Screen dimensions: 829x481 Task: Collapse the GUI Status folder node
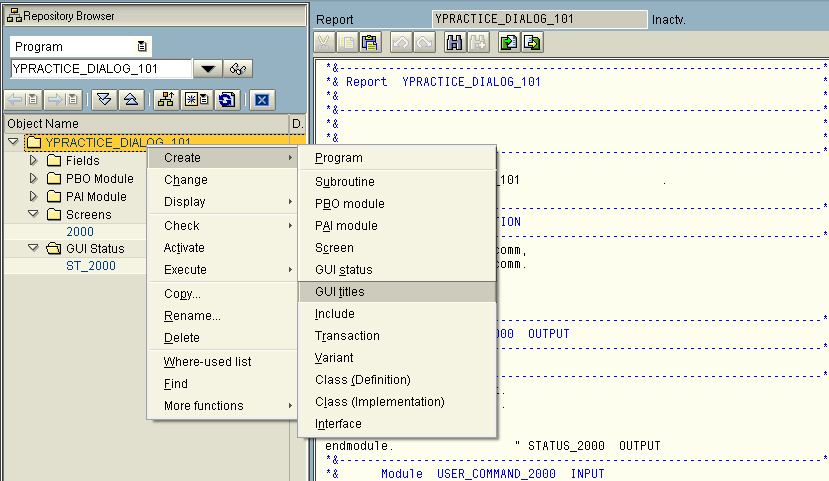(x=33, y=248)
